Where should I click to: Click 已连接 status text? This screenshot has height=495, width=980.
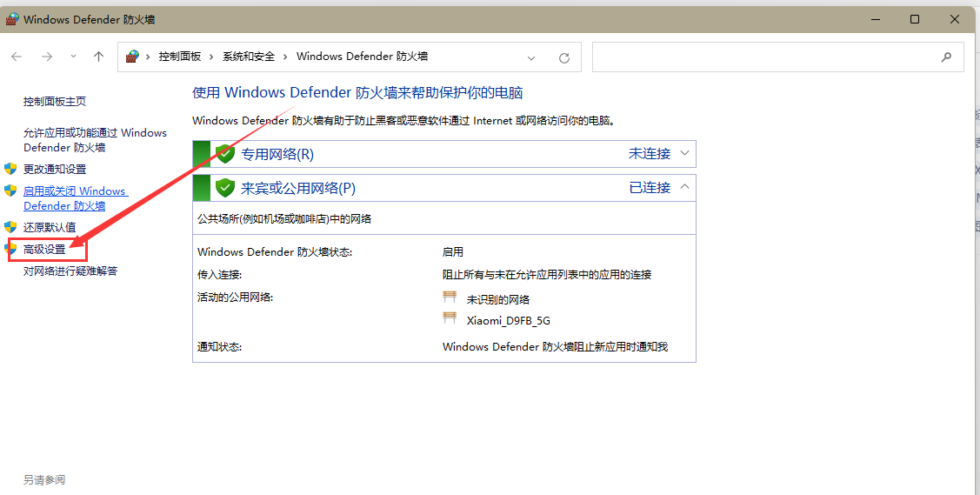point(650,188)
